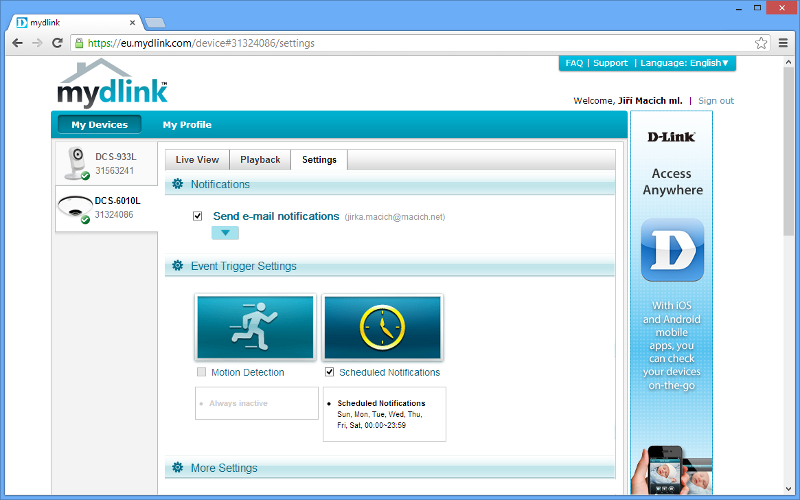Bookmark this page with the star icon
This screenshot has height=500, width=800.
click(761, 43)
